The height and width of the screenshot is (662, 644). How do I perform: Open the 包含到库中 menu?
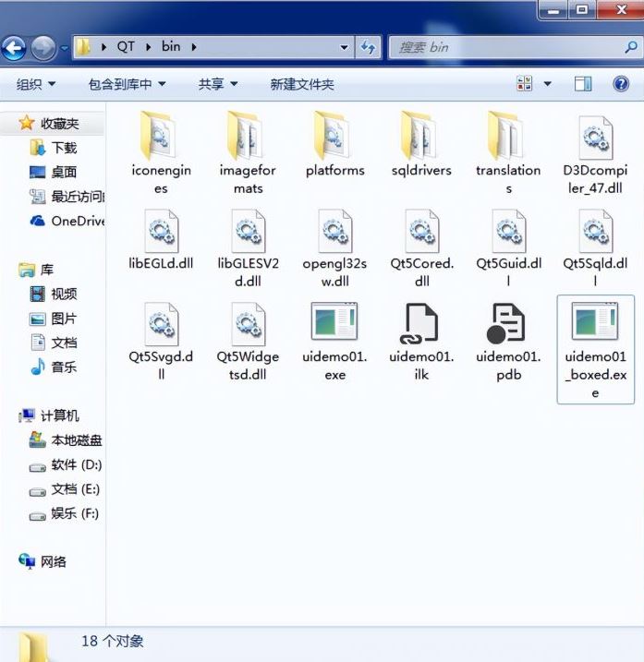(x=127, y=84)
